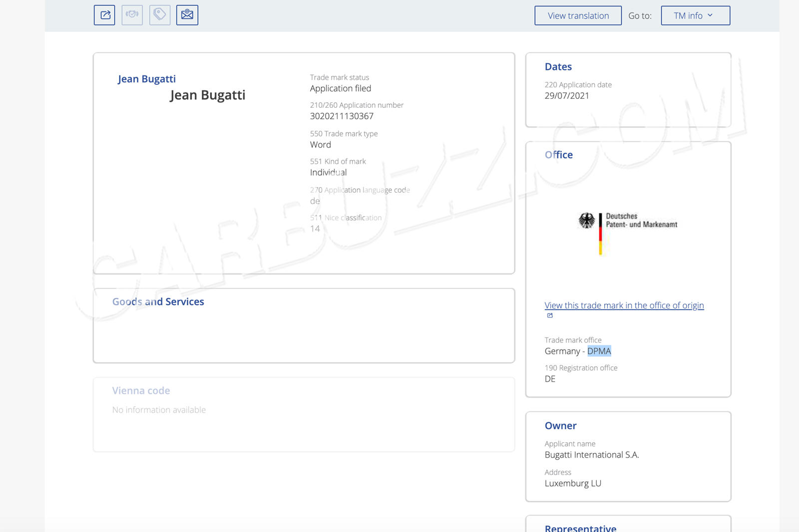Click the highlighted DPMA text
This screenshot has height=532, width=799.
pyautogui.click(x=599, y=351)
